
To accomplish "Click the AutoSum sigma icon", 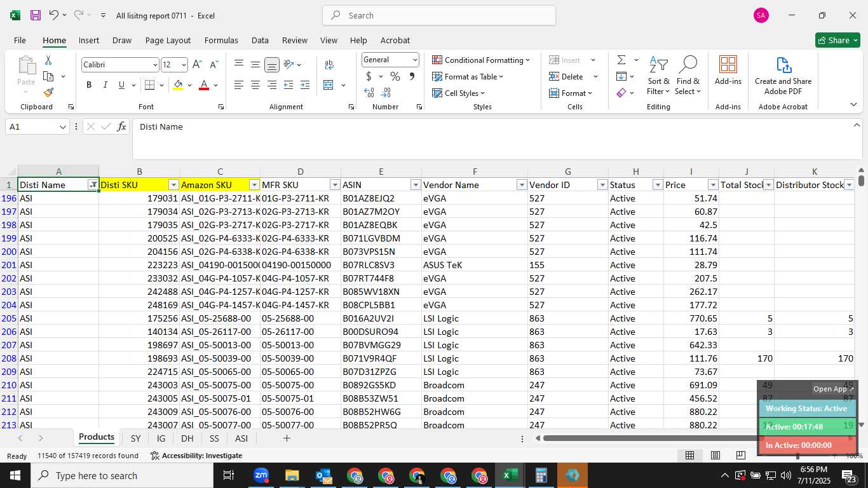I will (621, 60).
